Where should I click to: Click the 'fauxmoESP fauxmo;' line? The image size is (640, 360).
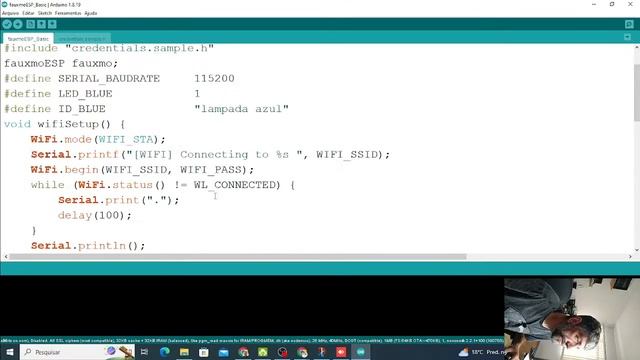coord(61,64)
